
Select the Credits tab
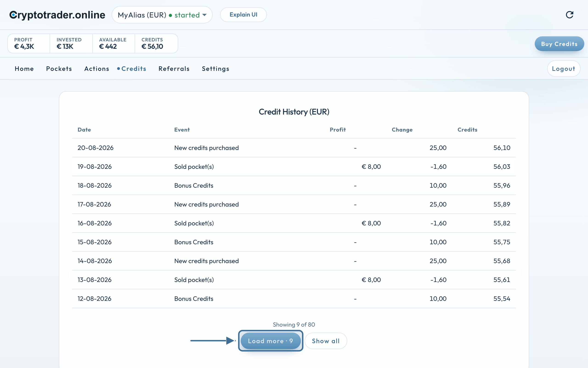tap(134, 69)
